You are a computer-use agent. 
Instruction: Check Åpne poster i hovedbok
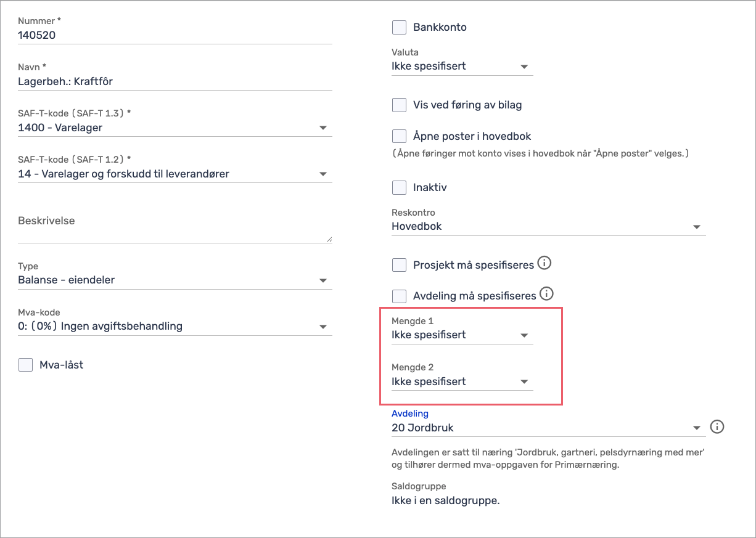(400, 136)
